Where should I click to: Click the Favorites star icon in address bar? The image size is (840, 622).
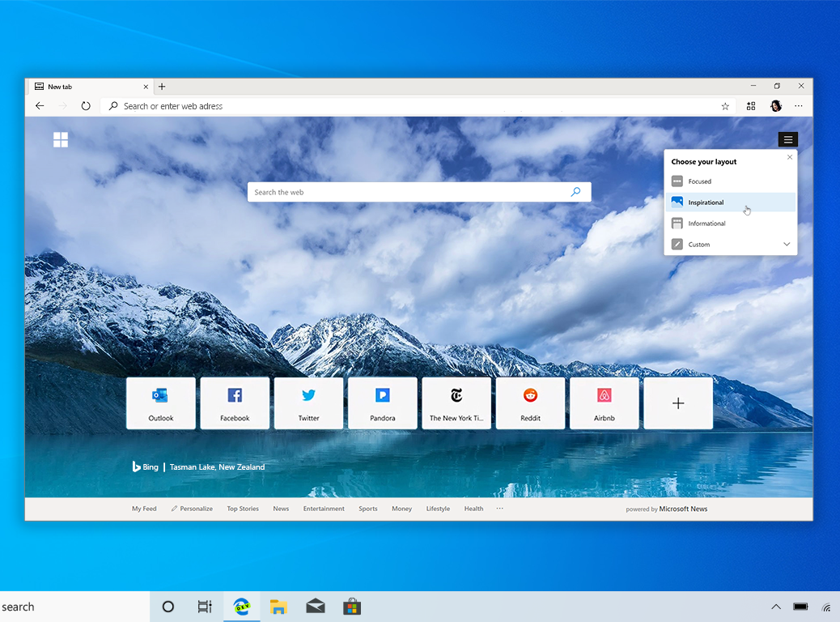coord(725,106)
